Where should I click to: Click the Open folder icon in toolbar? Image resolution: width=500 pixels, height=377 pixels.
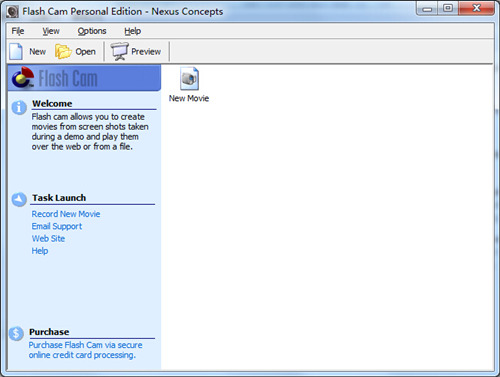[63, 52]
